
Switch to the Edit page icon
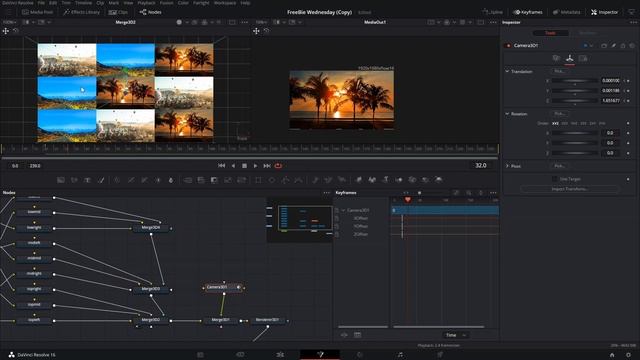[x=280, y=355]
